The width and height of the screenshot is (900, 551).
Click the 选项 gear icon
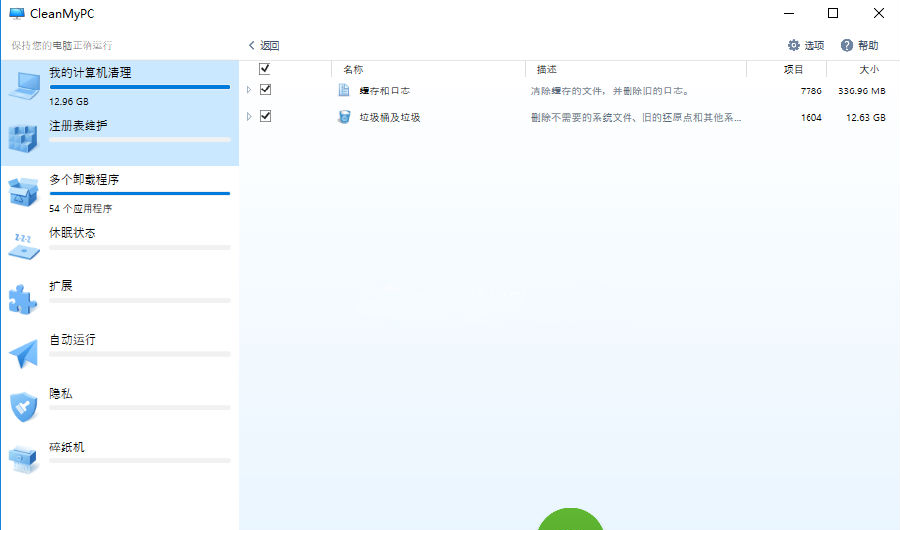click(794, 45)
